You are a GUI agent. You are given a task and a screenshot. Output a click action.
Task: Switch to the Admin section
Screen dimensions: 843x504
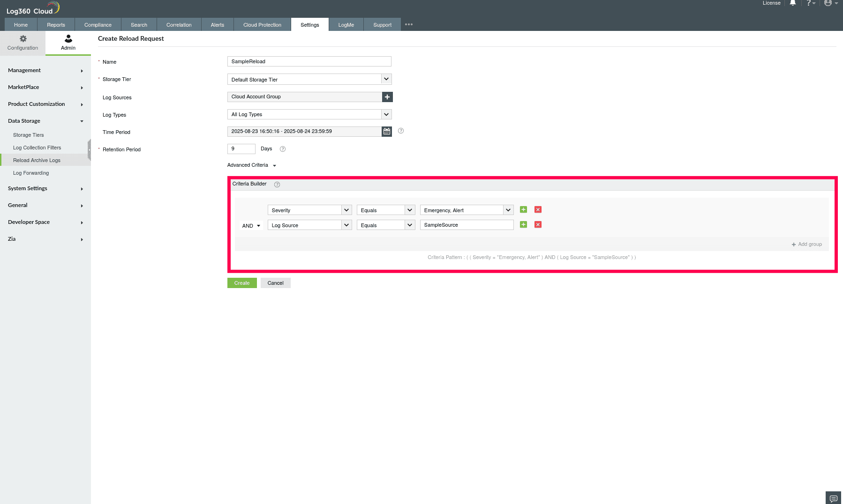click(x=68, y=43)
